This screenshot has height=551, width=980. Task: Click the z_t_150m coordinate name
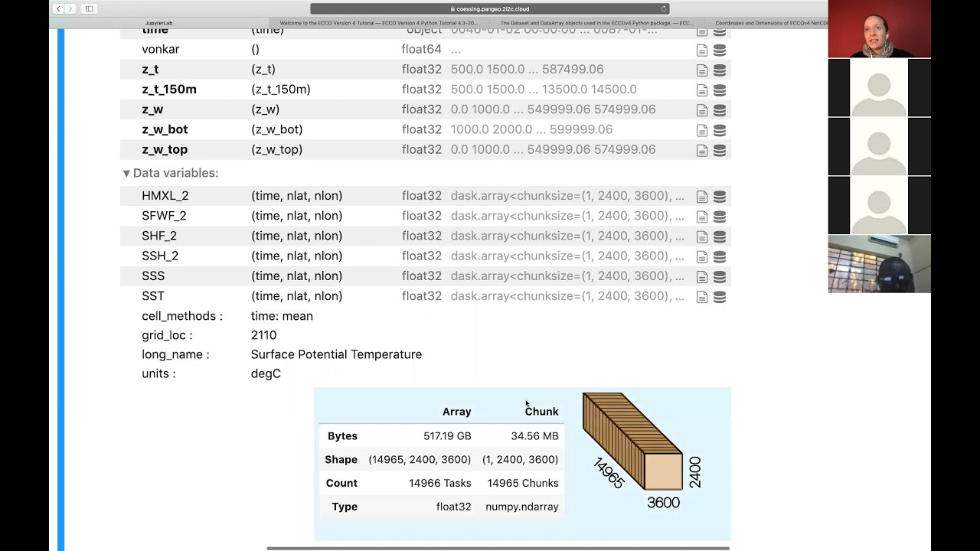169,90
